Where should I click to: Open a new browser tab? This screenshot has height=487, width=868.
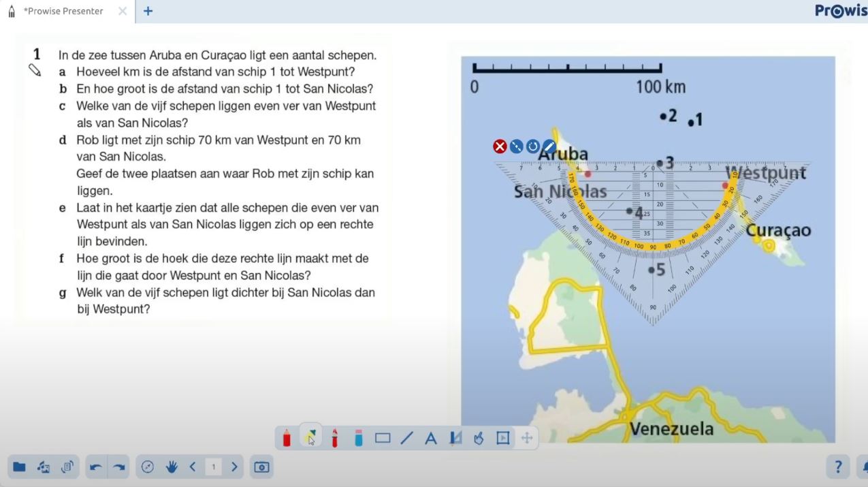click(148, 11)
